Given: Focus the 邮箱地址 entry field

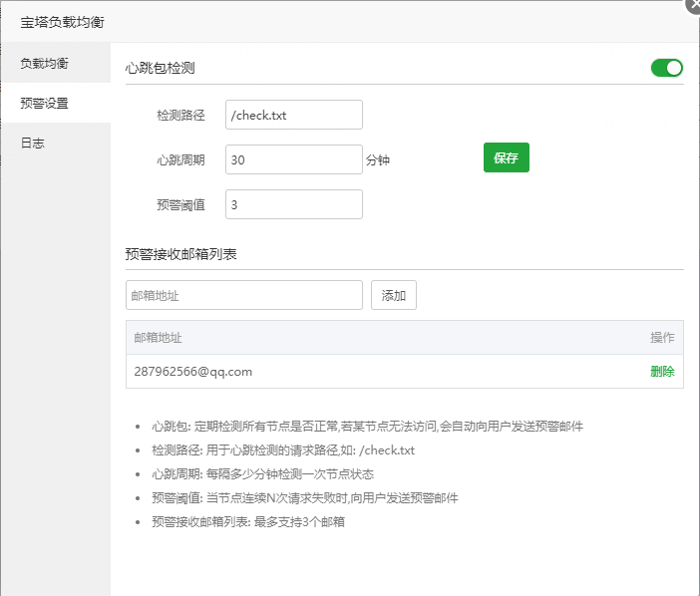Looking at the screenshot, I should point(243,295).
